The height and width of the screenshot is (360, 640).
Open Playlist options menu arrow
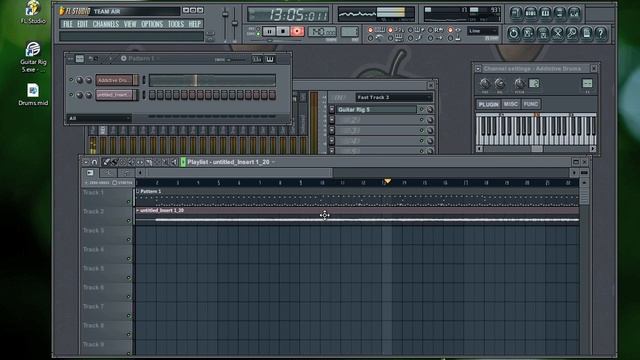86,162
